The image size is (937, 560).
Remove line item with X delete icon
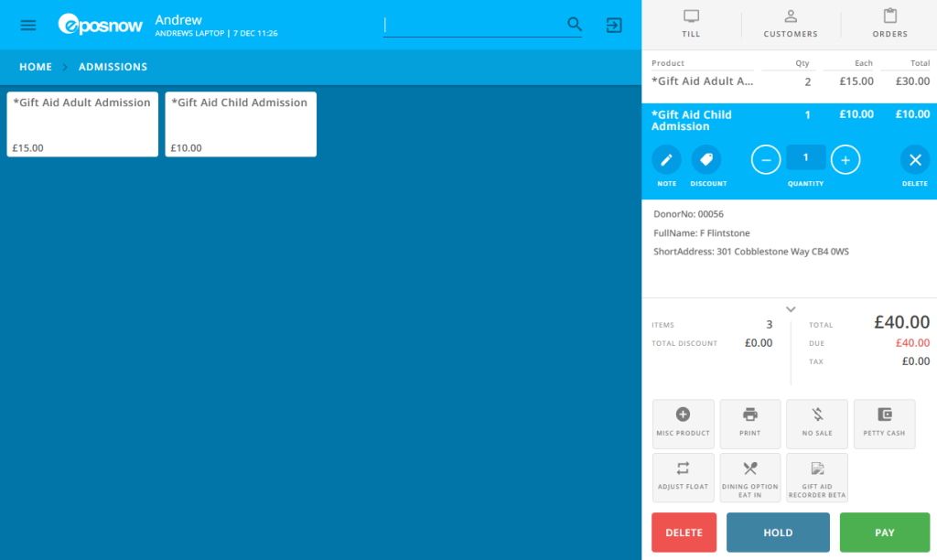tap(914, 160)
